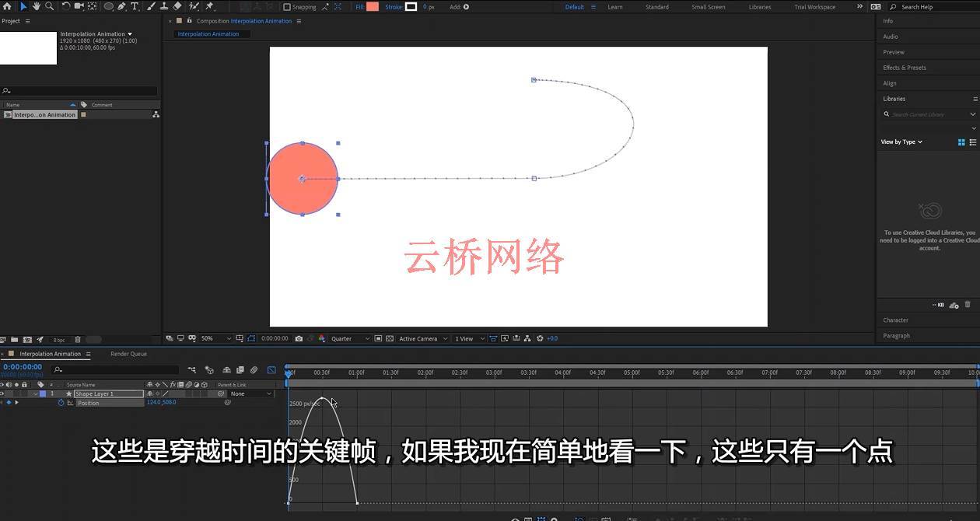Click the Search Help field
This screenshot has height=521, width=980.
point(929,7)
